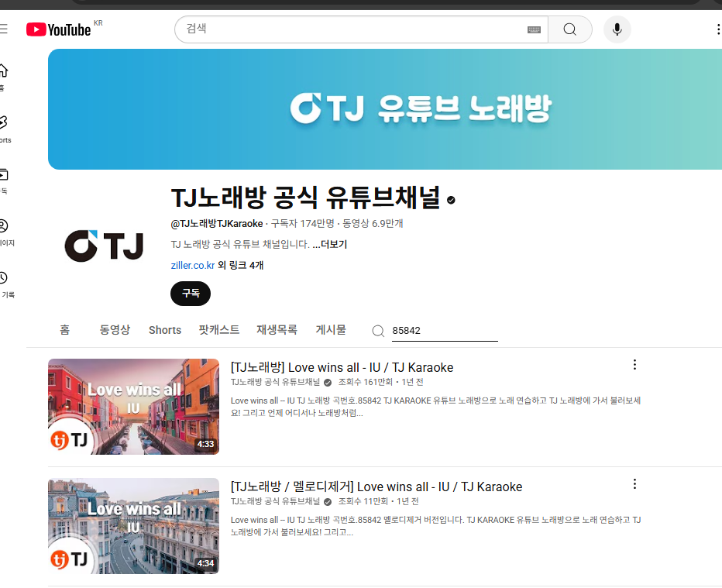Start a voice search with the microphone icon
This screenshot has height=588, width=722.
pos(617,29)
